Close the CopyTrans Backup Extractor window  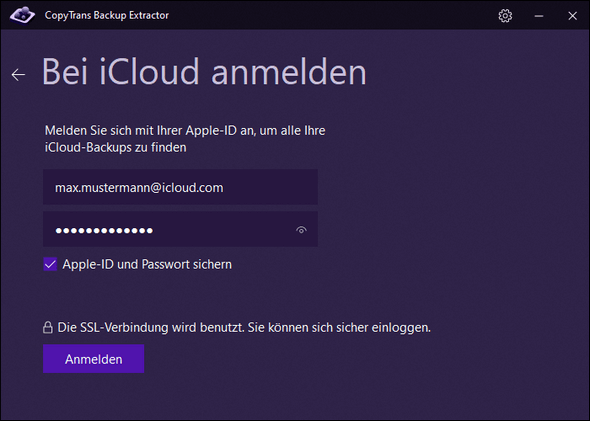coord(572,16)
